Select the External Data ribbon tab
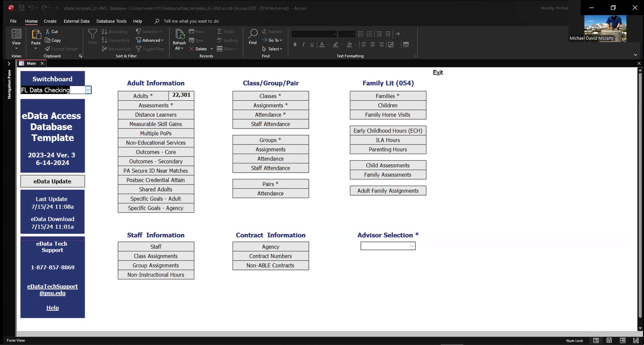644x345 pixels. tap(77, 21)
